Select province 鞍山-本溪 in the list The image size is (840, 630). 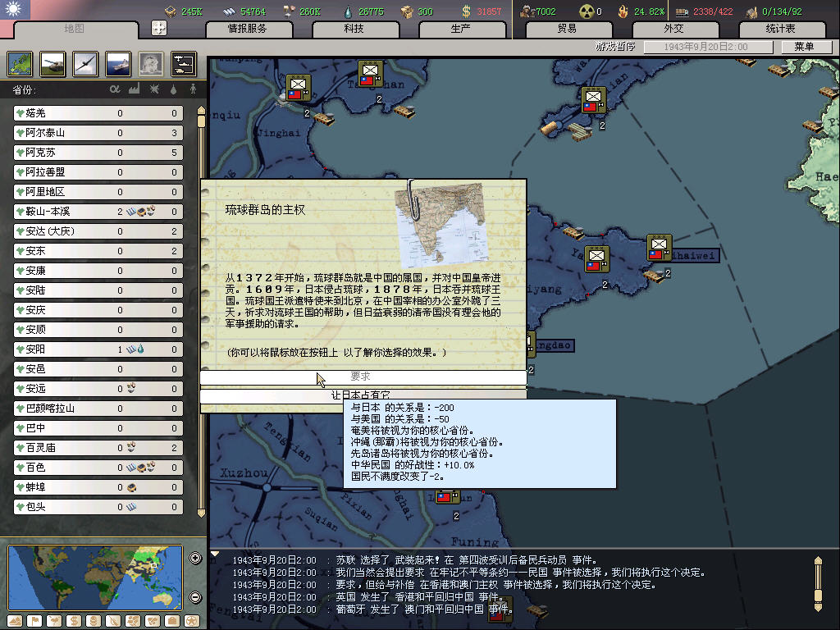click(98, 212)
